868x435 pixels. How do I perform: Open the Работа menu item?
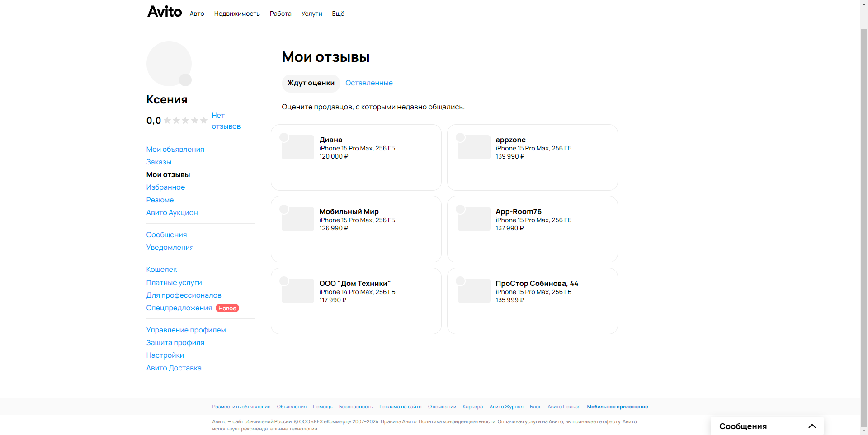pos(281,14)
